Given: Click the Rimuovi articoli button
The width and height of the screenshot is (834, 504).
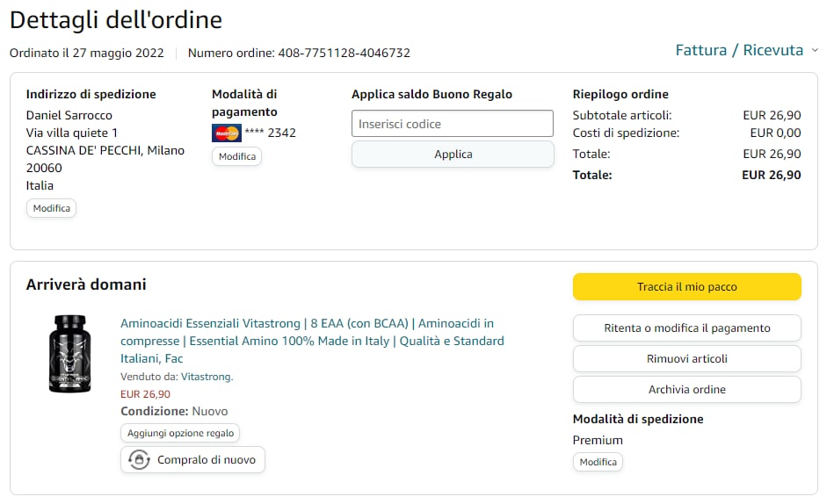Looking at the screenshot, I should pos(686,359).
